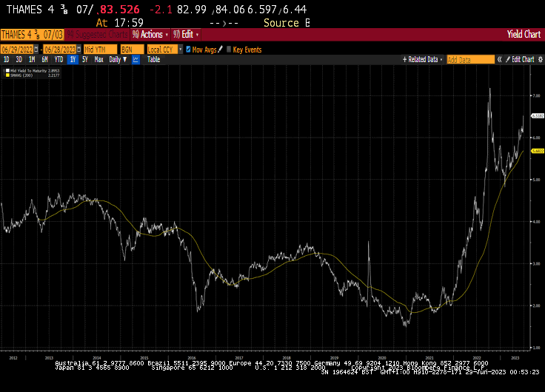Select the 1Y range tab
This screenshot has height=392, width=545.
coord(73,60)
